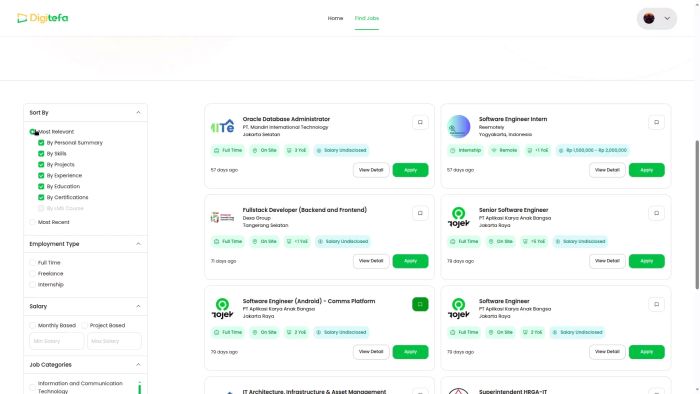Click the Yogyakarta, Indonesia location text

pos(505,134)
